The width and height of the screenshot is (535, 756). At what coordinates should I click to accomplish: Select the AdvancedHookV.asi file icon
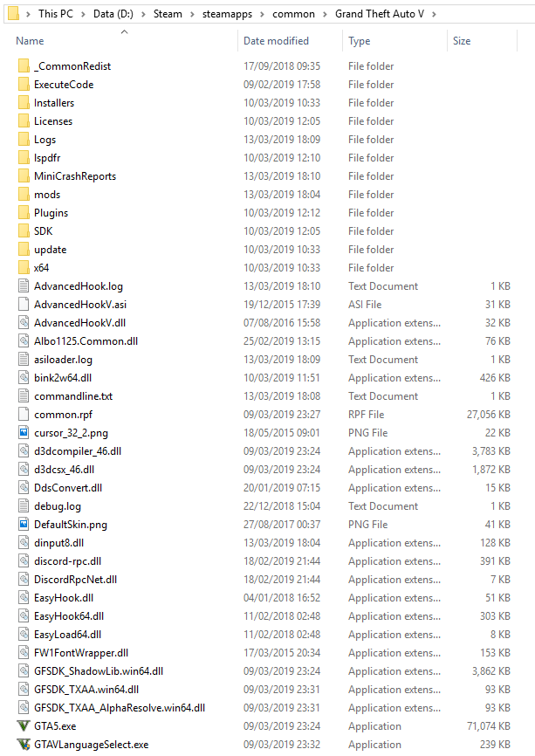[x=24, y=304]
